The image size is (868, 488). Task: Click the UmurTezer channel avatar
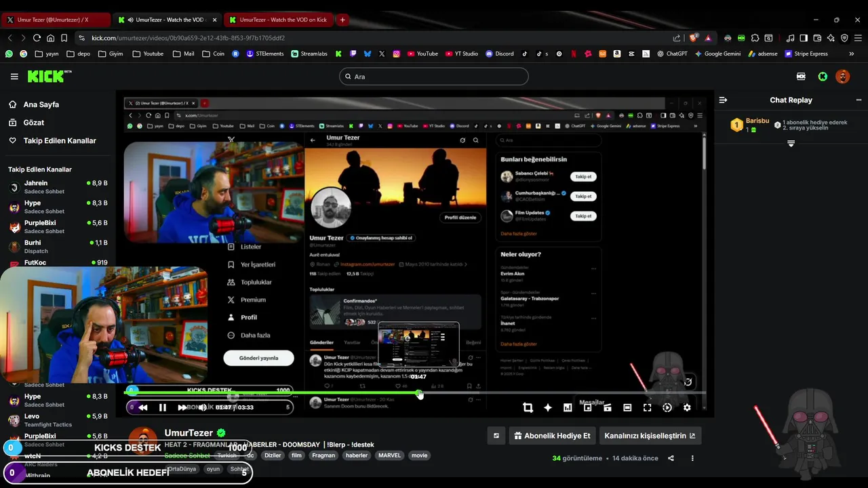(x=143, y=439)
